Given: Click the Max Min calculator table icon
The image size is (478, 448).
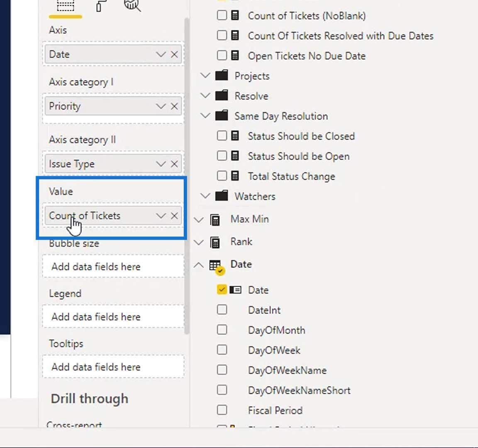Looking at the screenshot, I should coord(215,220).
